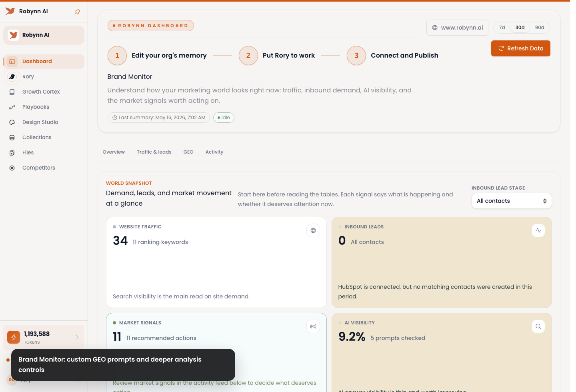The image size is (576, 392).
Task: Click the idle status badge
Action: pyautogui.click(x=224, y=118)
